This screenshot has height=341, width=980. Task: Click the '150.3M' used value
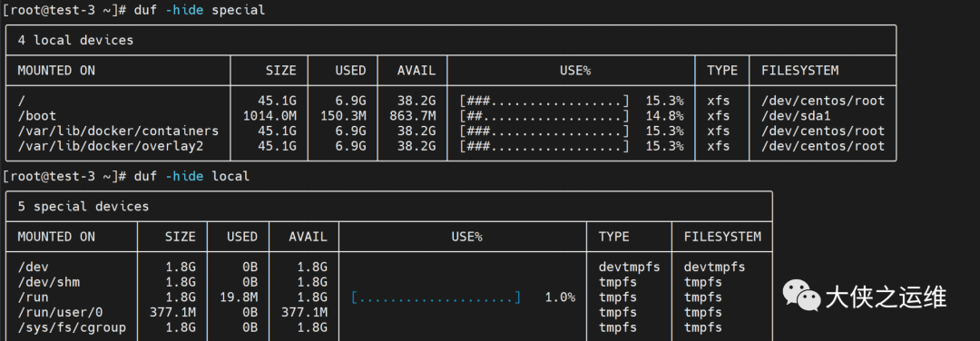343,115
